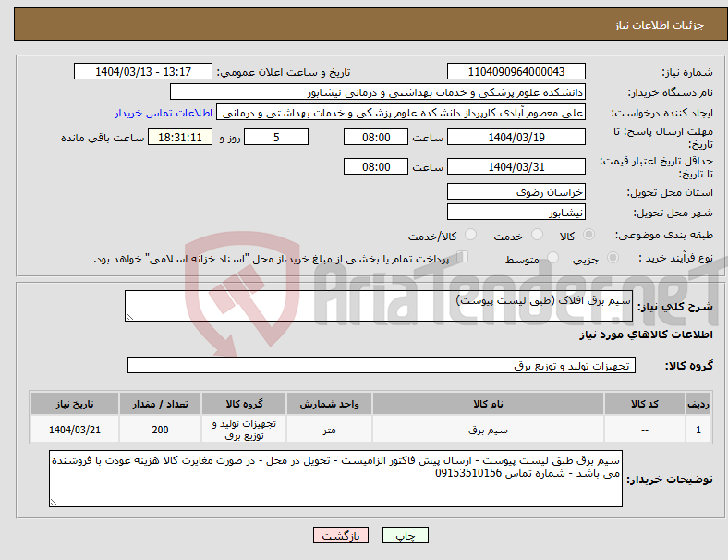
Task: Click the نام کالا column header
Action: (488, 404)
